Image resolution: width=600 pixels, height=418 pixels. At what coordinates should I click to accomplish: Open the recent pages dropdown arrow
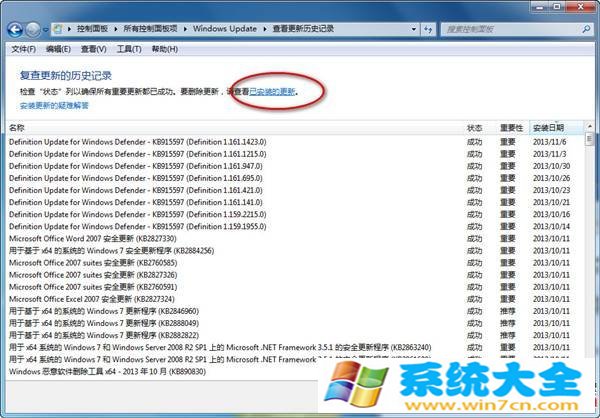[x=46, y=29]
